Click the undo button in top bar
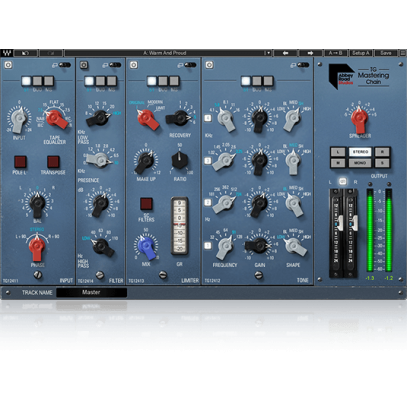Image resolution: width=407 pixels, height=408 pixels. pyautogui.click(x=26, y=53)
